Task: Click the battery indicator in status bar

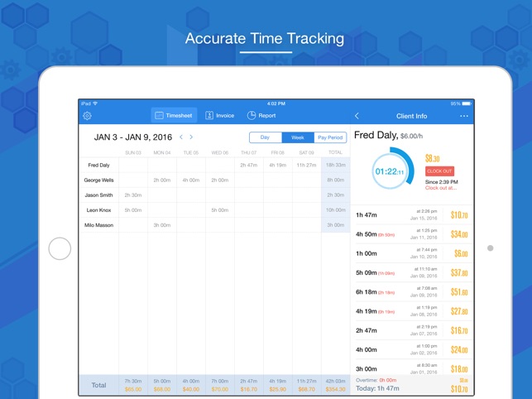Action: (x=467, y=103)
